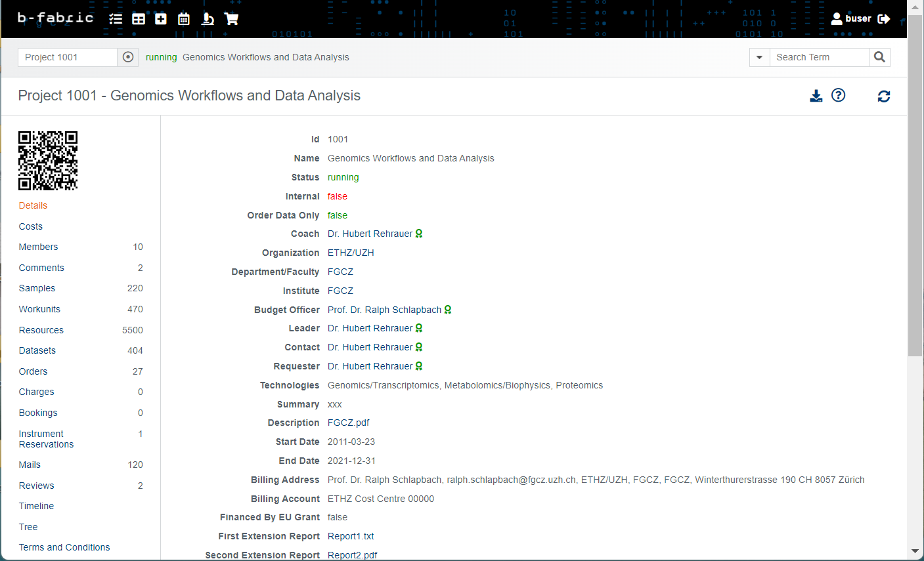Go to Workunits in the sidebar
Image resolution: width=924 pixels, height=561 pixels.
point(39,309)
